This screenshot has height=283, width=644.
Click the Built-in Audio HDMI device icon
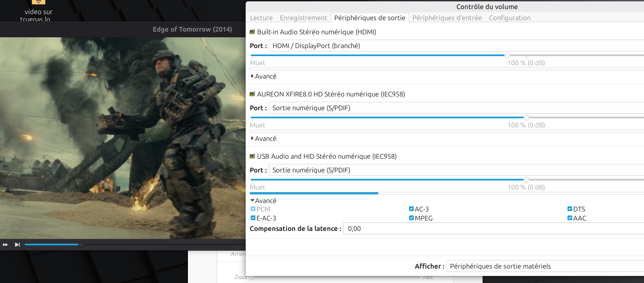tap(252, 32)
